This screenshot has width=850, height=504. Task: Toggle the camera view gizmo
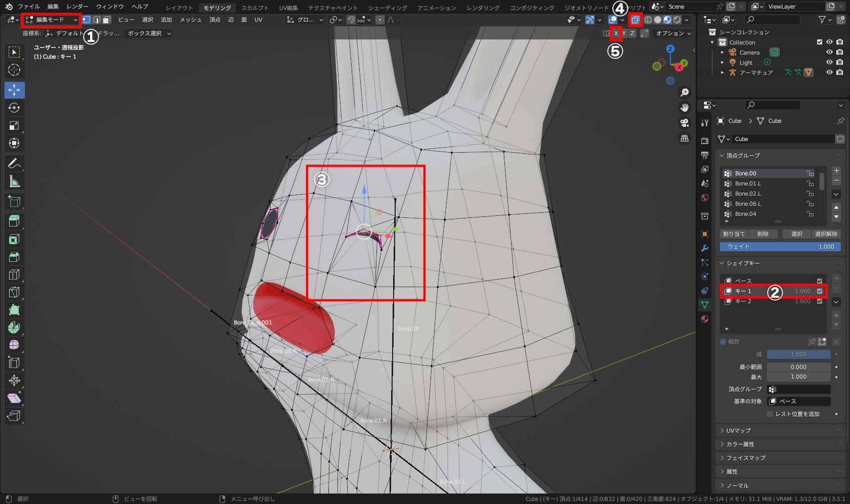pyautogui.click(x=685, y=123)
